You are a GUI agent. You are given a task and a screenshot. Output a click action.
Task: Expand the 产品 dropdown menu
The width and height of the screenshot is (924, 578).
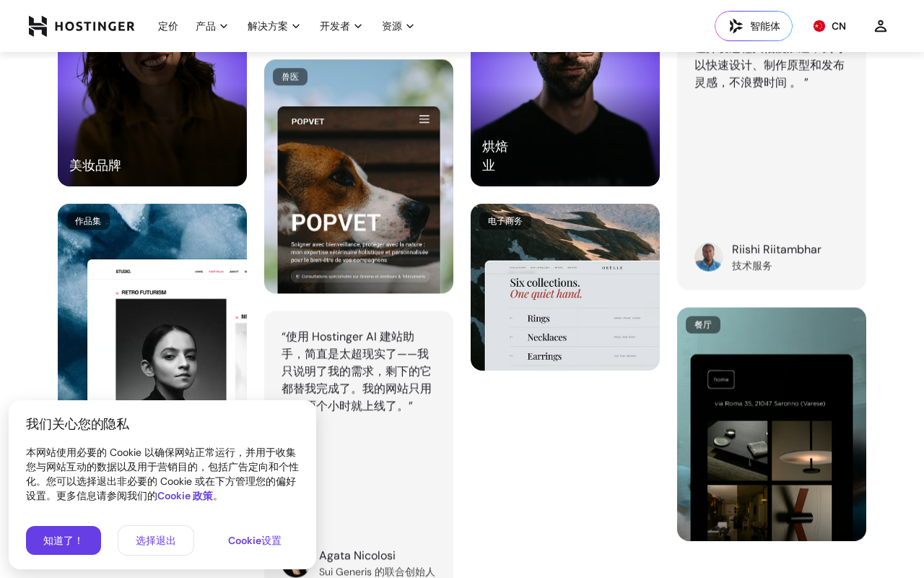[212, 26]
